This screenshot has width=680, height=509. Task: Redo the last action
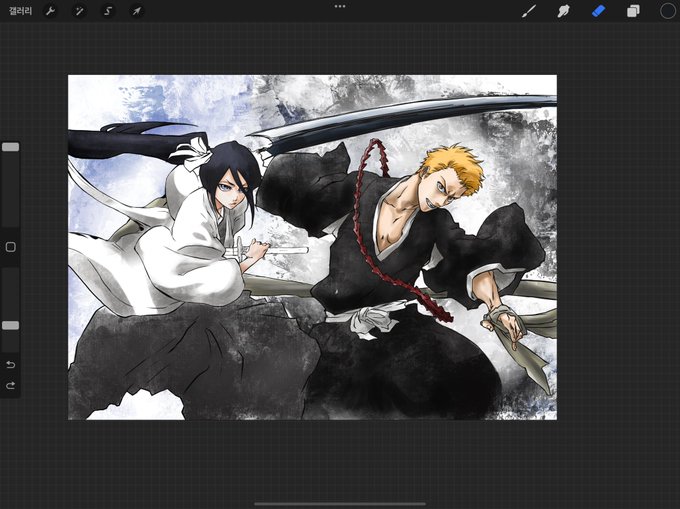[11, 385]
